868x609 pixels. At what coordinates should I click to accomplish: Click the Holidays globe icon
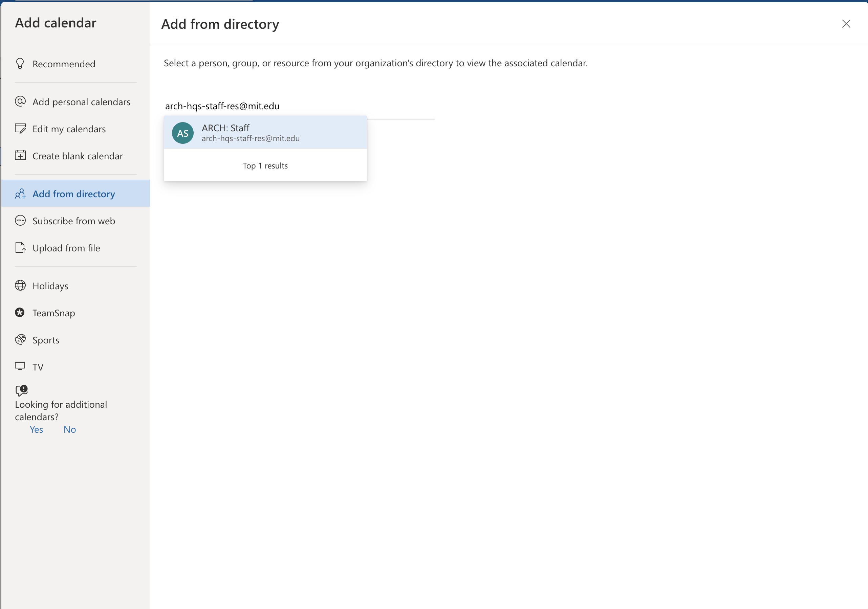[20, 286]
